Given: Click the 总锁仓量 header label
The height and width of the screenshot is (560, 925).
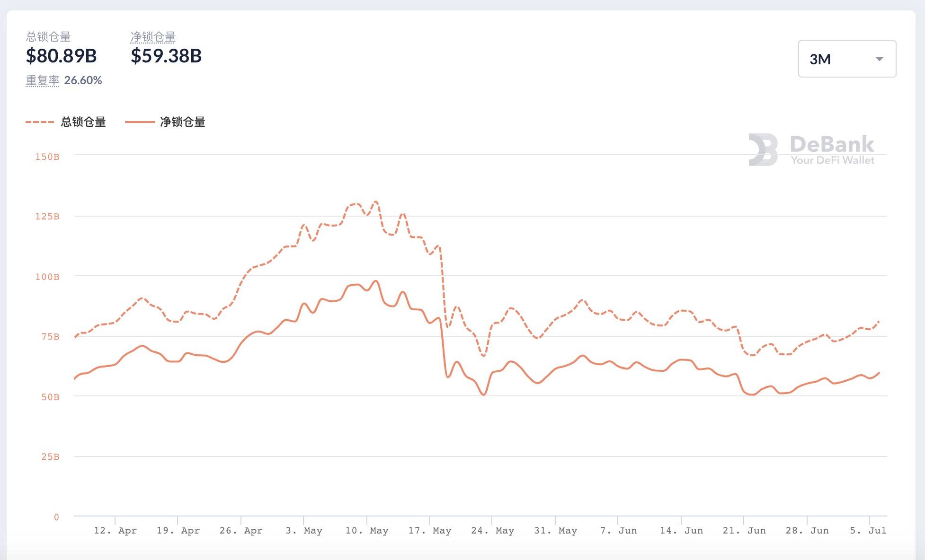Looking at the screenshot, I should pyautogui.click(x=48, y=37).
